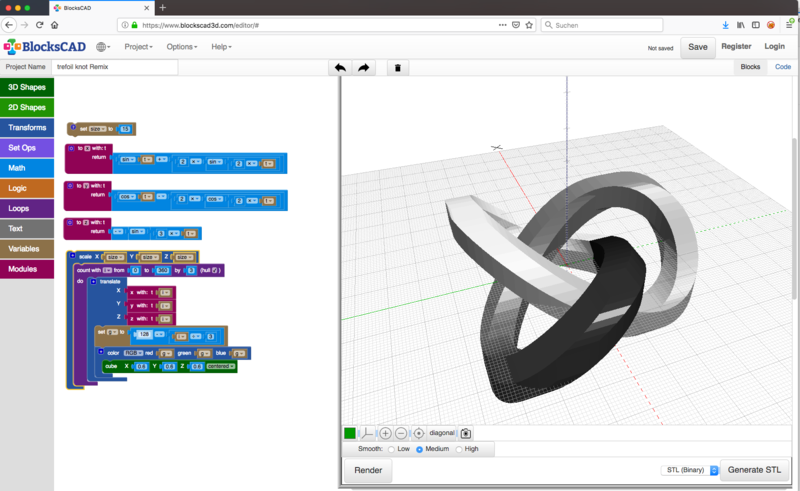The image size is (800, 491).
Task: Open the Math category
Action: click(x=27, y=168)
